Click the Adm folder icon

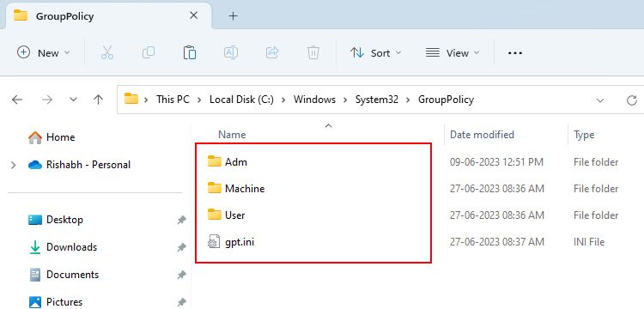click(215, 161)
